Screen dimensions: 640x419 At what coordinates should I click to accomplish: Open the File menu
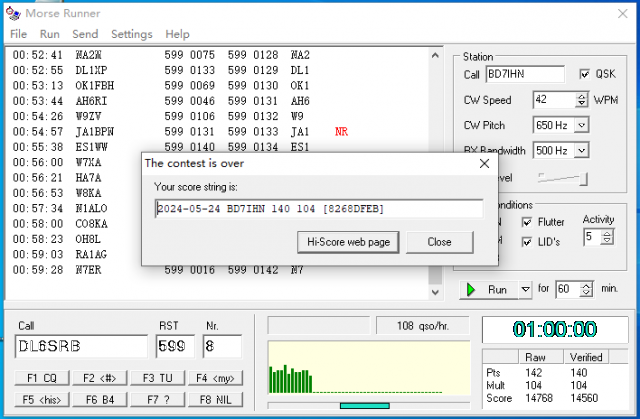point(18,34)
